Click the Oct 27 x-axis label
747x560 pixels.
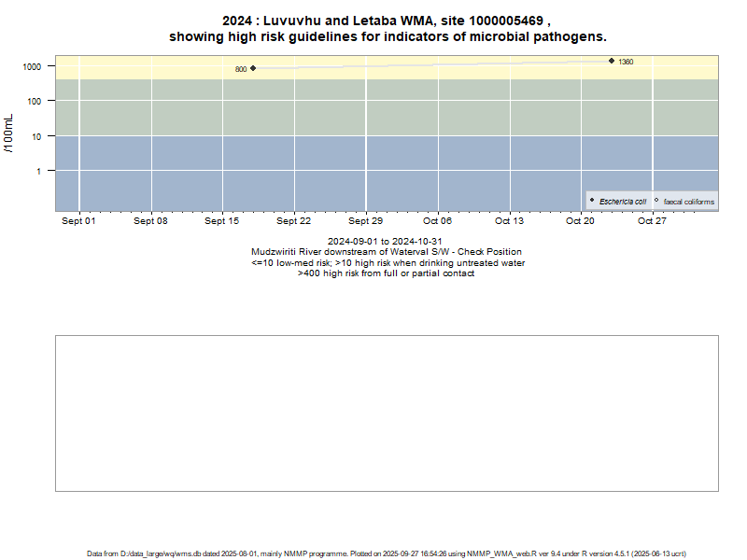coord(652,221)
